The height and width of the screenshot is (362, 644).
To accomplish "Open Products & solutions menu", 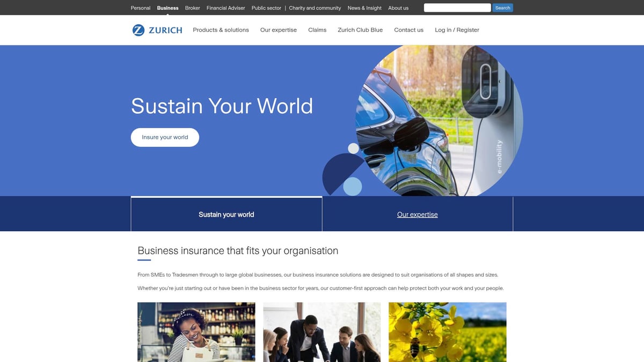I will (221, 29).
